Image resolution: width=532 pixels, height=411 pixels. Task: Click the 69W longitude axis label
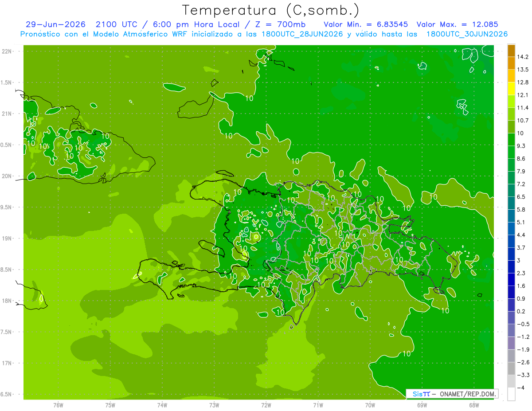(422, 405)
